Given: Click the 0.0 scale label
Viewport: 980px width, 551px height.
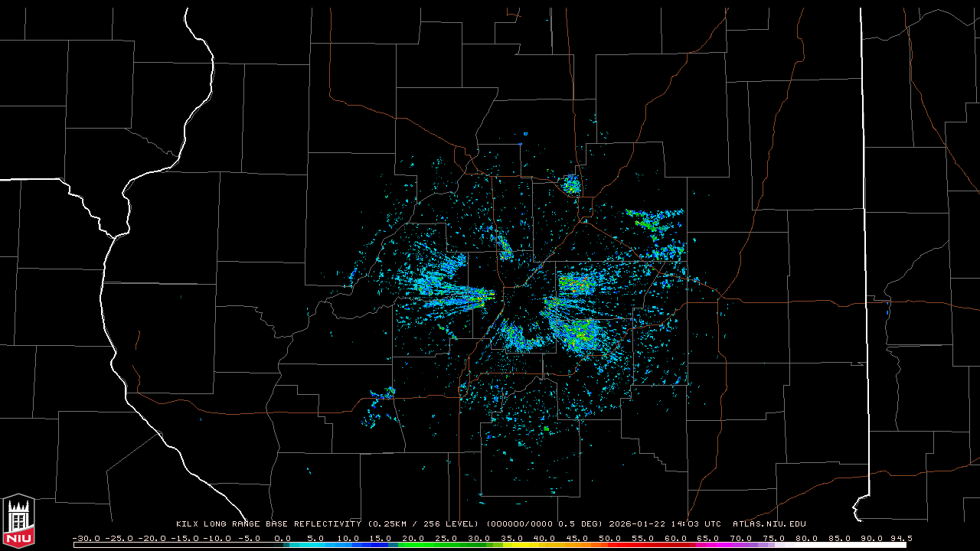Looking at the screenshot, I should click(283, 538).
